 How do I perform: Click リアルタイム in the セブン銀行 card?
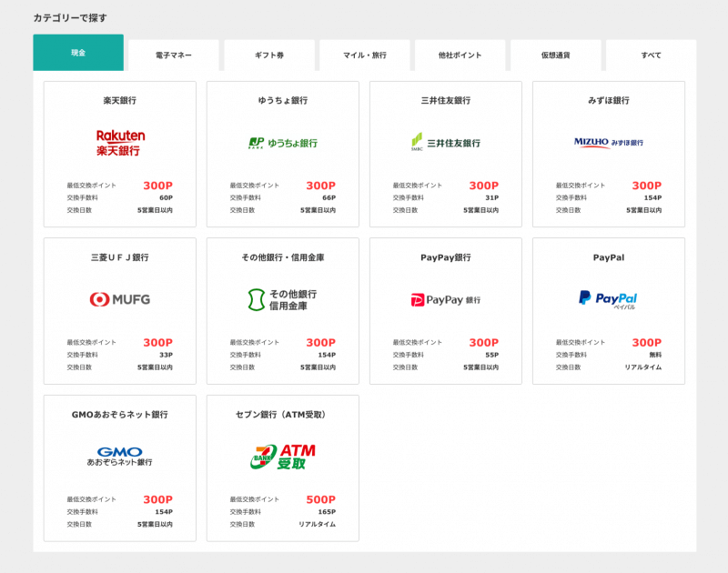coord(317,524)
